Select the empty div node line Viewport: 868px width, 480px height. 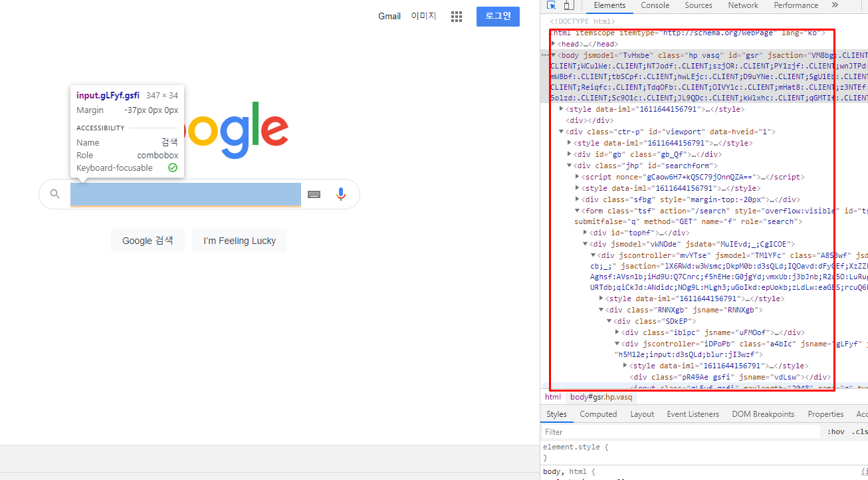point(589,120)
